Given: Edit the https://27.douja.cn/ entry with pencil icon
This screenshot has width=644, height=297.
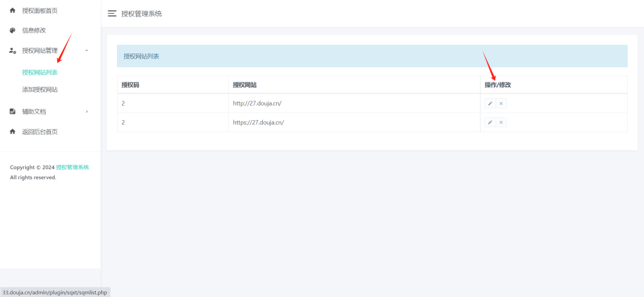Looking at the screenshot, I should coord(490,122).
